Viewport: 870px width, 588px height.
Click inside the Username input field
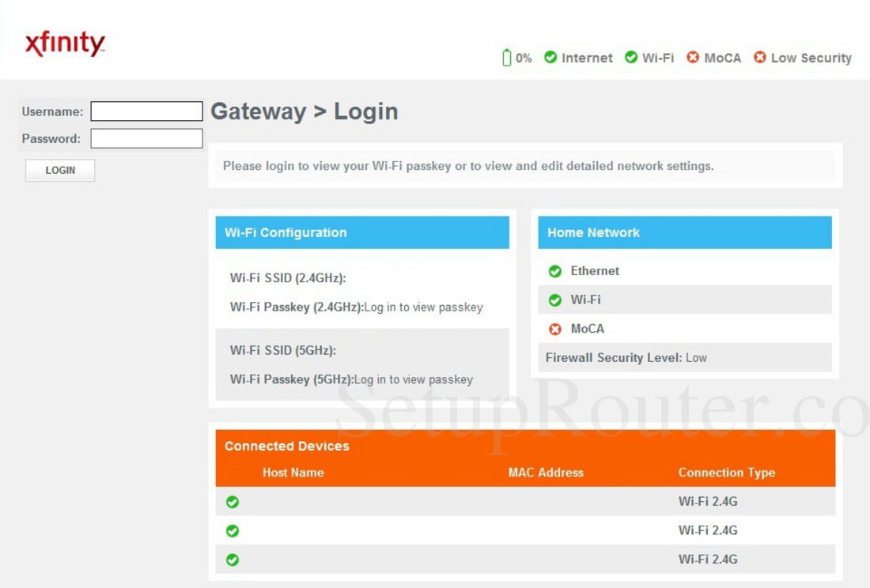pos(146,111)
